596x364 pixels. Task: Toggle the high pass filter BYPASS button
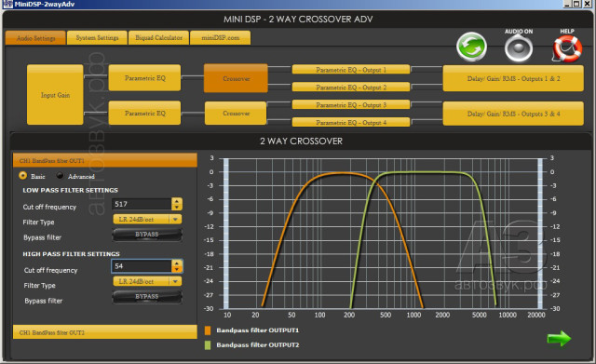point(147,296)
